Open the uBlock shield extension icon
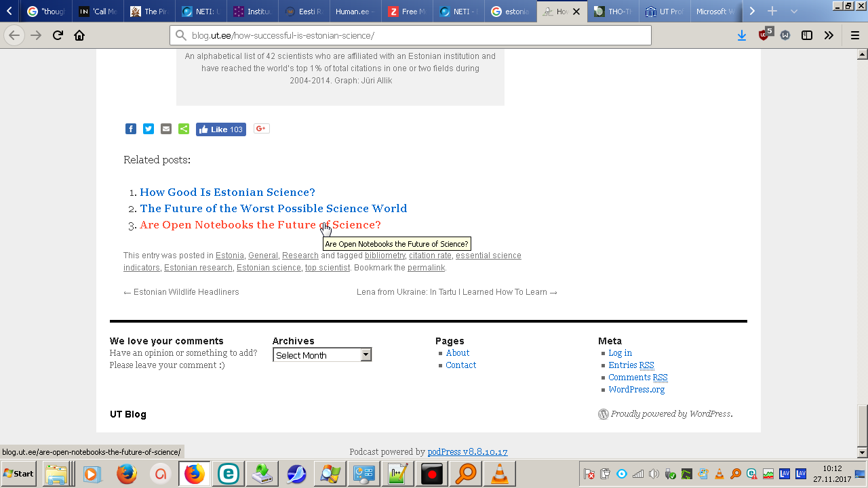This screenshot has height=488, width=868. pos(764,35)
